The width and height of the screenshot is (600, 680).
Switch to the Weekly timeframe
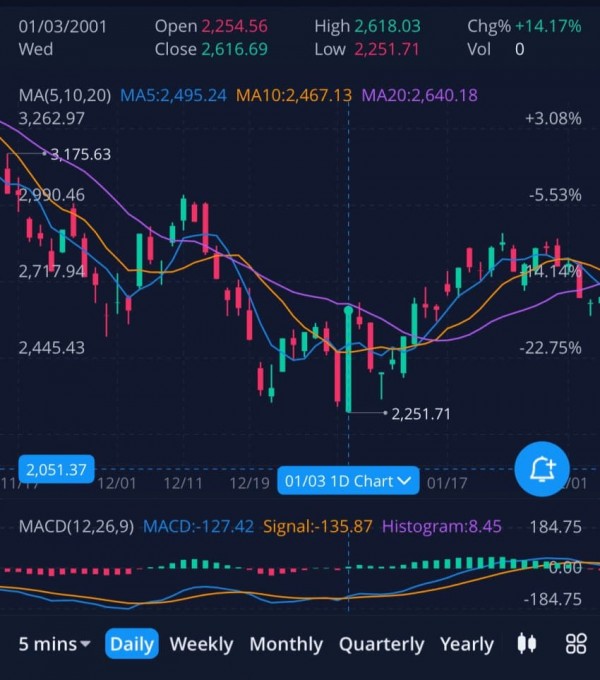(x=202, y=644)
